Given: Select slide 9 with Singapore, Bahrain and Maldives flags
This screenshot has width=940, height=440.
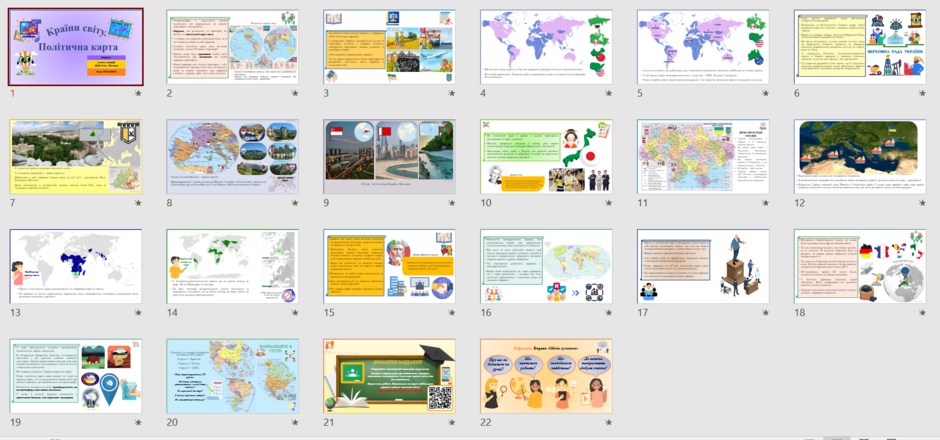Looking at the screenshot, I should click(x=390, y=156).
